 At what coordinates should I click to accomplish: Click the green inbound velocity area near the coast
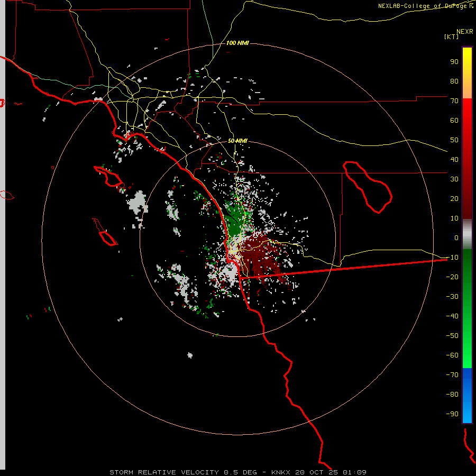click(x=236, y=219)
